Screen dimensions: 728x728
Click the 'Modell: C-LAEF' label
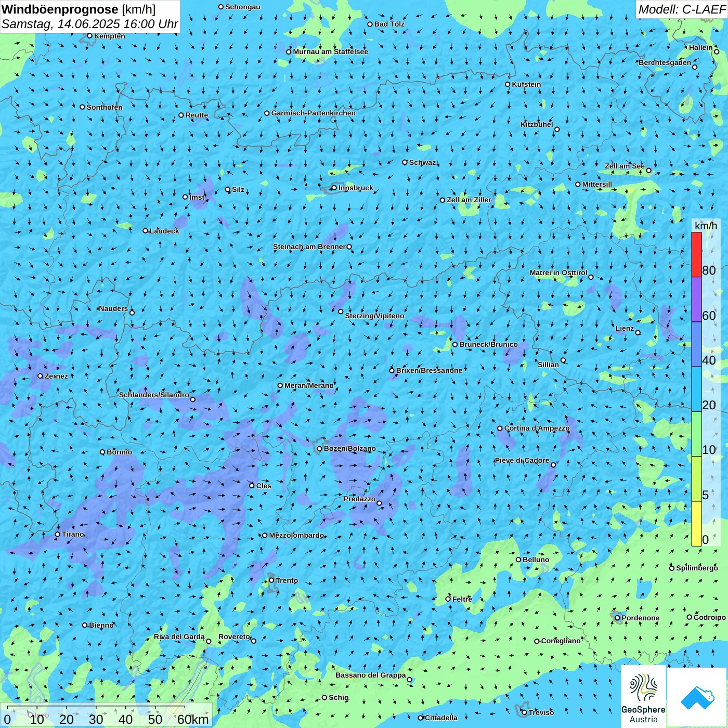[x=682, y=9]
